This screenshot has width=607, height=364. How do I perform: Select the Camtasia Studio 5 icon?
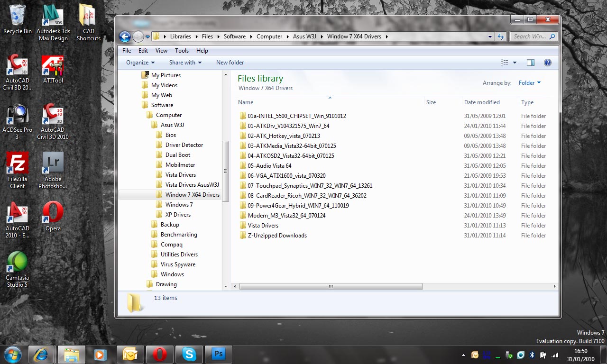click(x=17, y=269)
